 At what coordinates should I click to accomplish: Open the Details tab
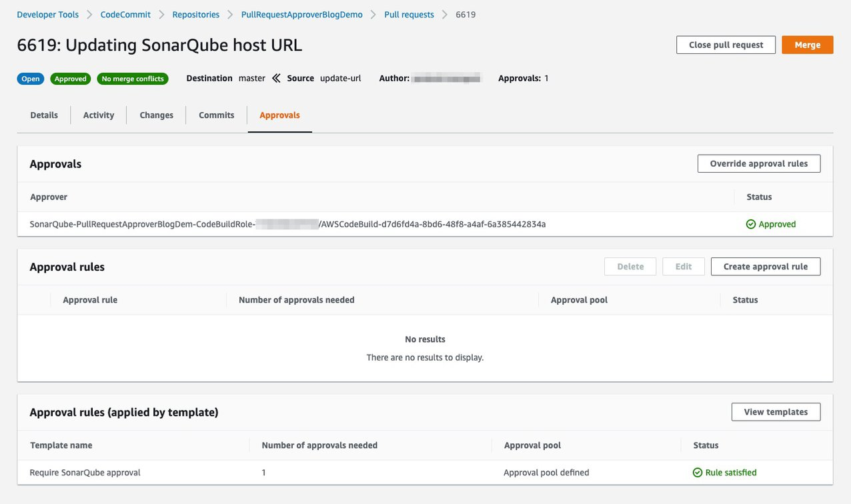pyautogui.click(x=44, y=115)
